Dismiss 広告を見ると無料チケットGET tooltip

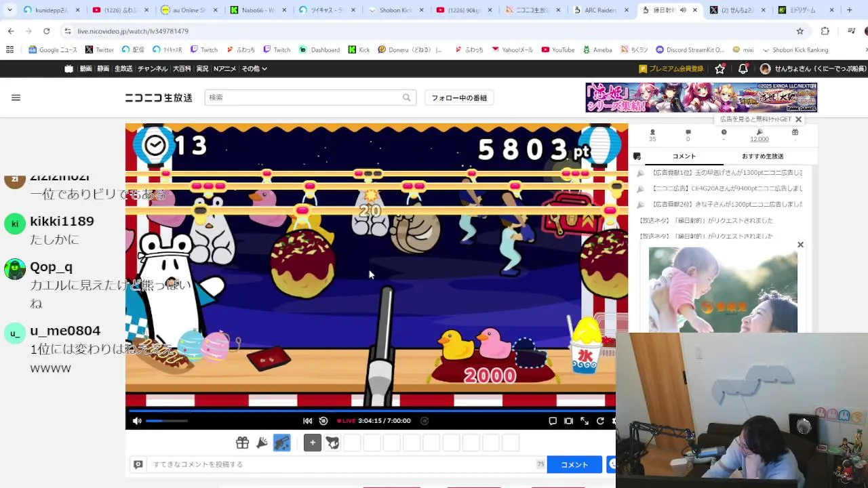pyautogui.click(x=798, y=119)
